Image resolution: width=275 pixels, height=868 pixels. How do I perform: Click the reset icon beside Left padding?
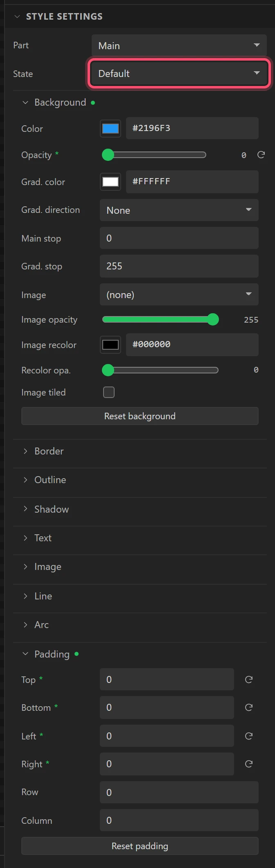(x=248, y=736)
